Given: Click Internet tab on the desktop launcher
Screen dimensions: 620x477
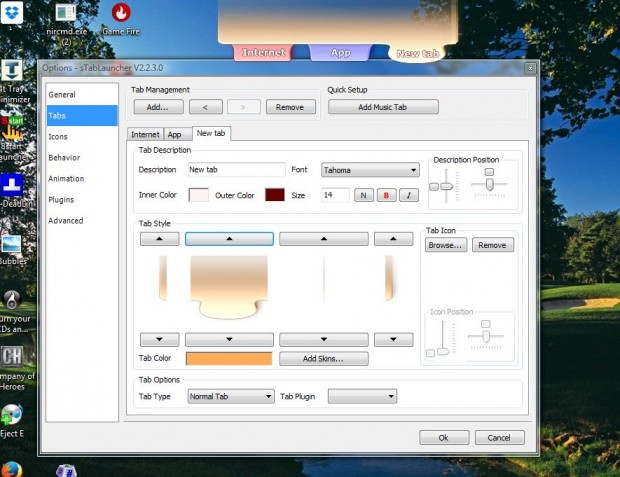Looking at the screenshot, I should click(x=263, y=53).
